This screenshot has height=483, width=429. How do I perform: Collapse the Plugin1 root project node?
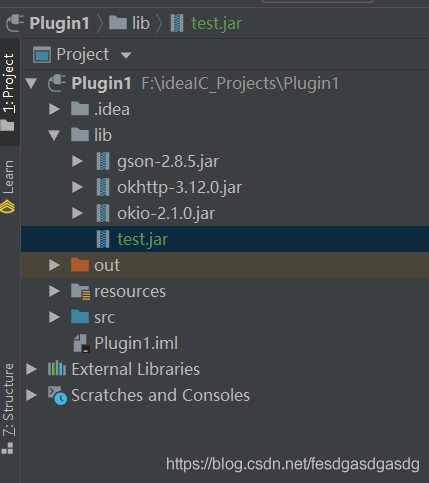31,83
